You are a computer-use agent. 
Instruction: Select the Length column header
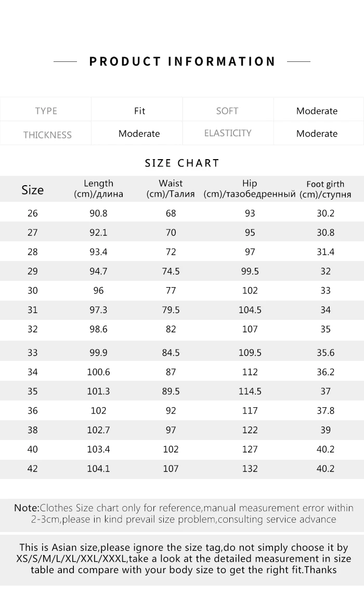coord(98,189)
